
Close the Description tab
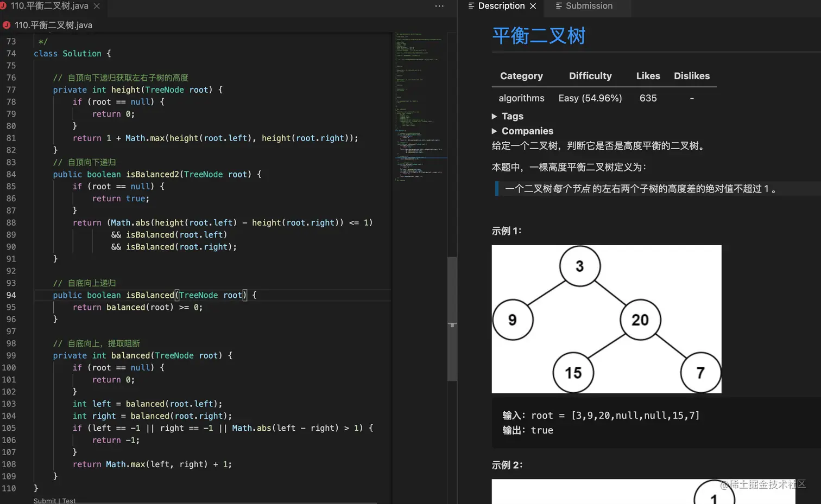(x=533, y=6)
